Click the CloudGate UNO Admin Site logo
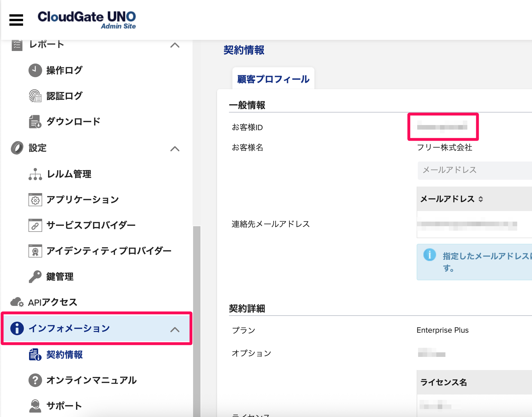532x417 pixels. pos(87,20)
